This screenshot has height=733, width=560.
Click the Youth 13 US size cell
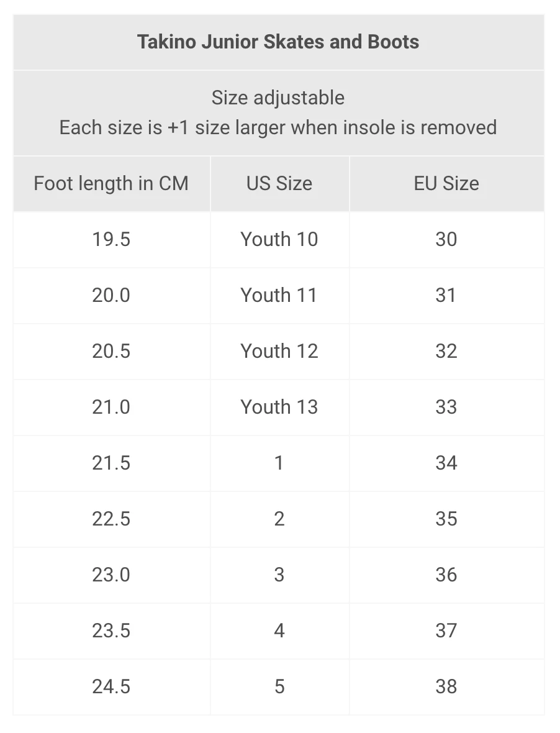(279, 407)
